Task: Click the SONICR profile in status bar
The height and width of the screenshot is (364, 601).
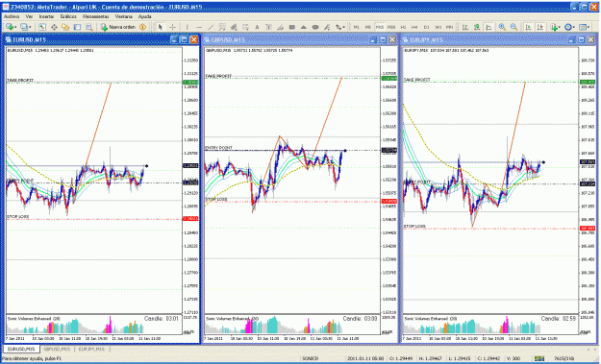Action: [x=311, y=358]
